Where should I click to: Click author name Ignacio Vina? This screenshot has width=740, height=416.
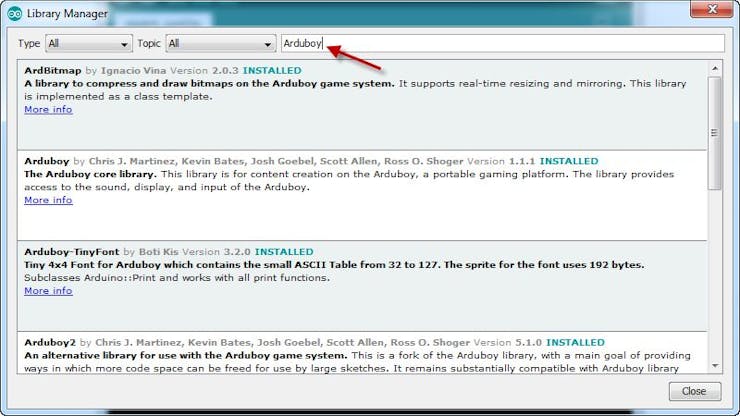[x=134, y=70]
